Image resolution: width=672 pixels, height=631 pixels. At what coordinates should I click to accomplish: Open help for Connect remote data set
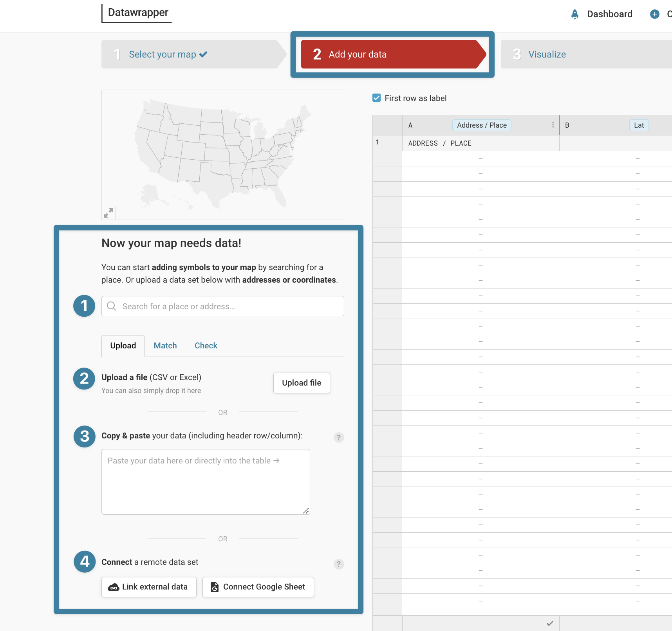click(x=339, y=564)
